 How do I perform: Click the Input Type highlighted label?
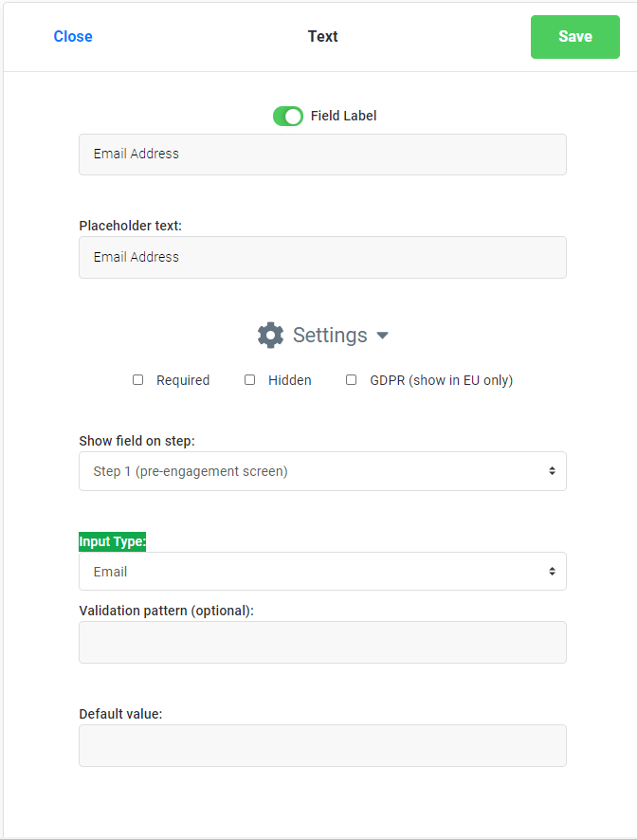point(112,541)
